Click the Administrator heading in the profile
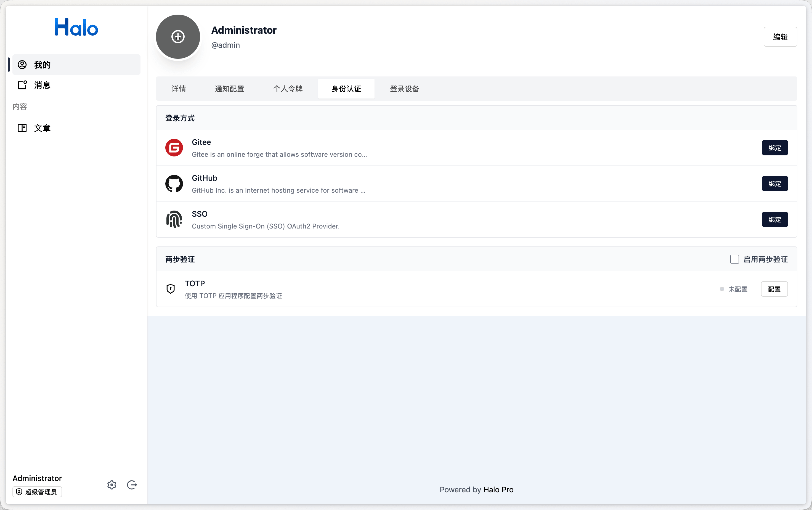The width and height of the screenshot is (812, 510). tap(244, 30)
